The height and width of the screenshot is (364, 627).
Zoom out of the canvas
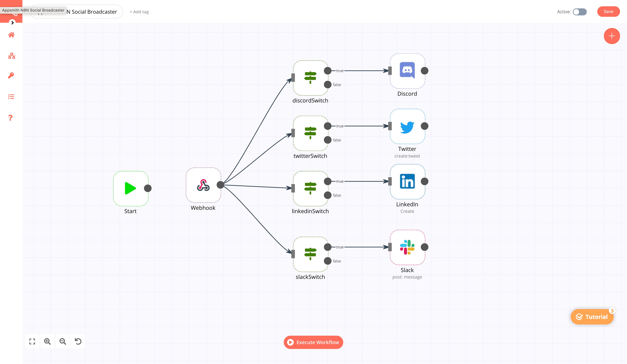point(63,341)
